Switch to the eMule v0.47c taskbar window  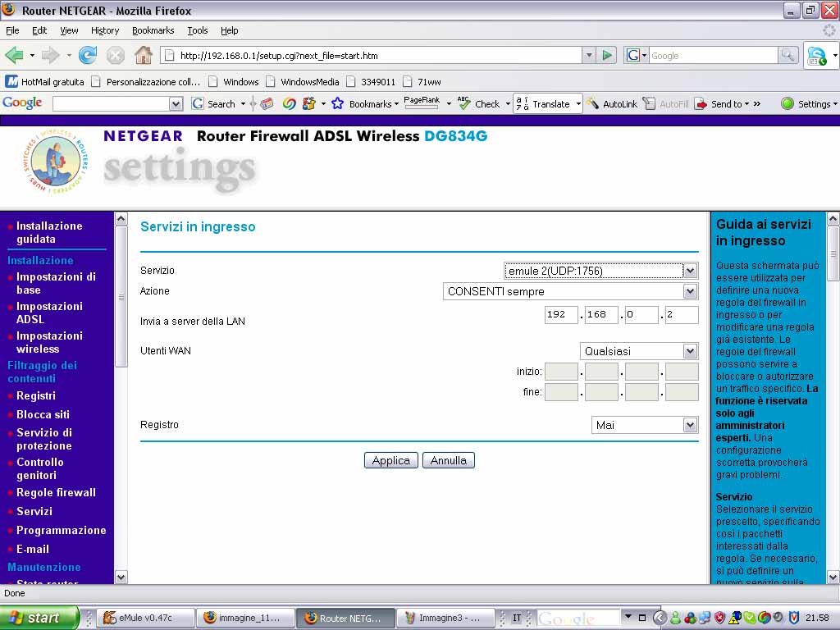coord(146,618)
